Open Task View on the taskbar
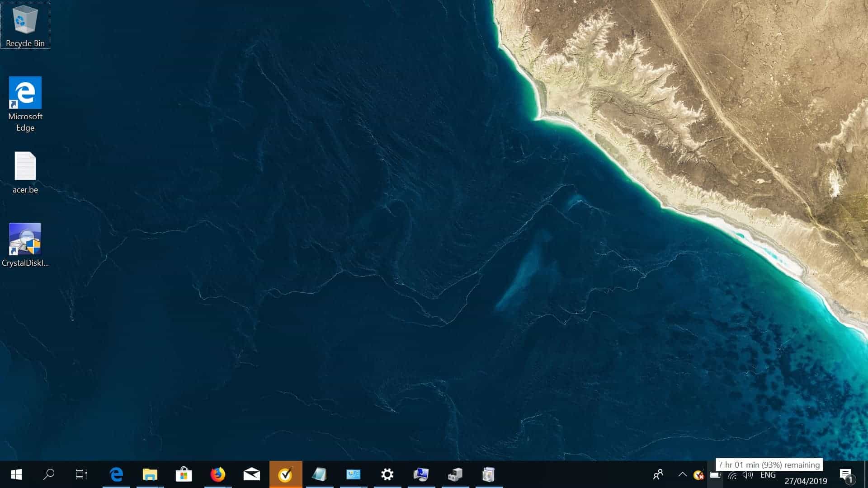 point(81,474)
